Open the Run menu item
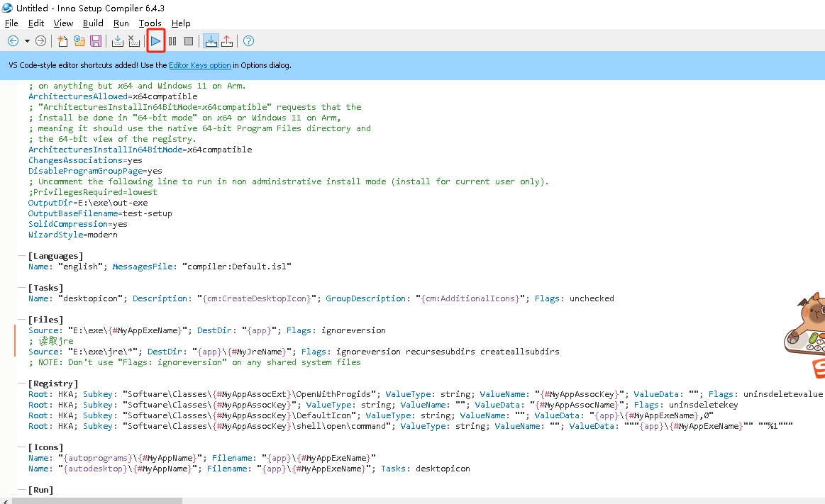Viewport: 825px width, 504px height. point(121,23)
